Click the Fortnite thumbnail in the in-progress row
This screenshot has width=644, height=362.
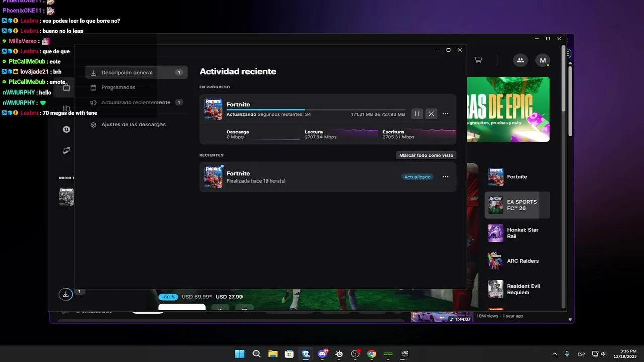pos(213,109)
